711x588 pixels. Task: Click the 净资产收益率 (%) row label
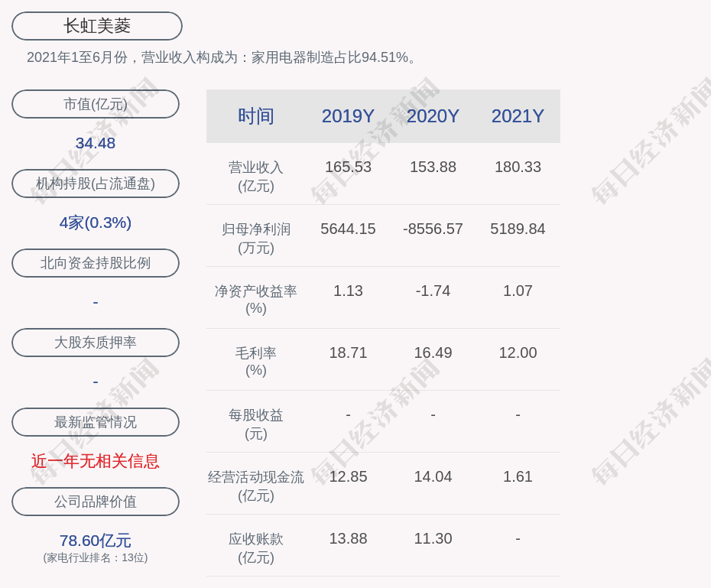coord(256,300)
